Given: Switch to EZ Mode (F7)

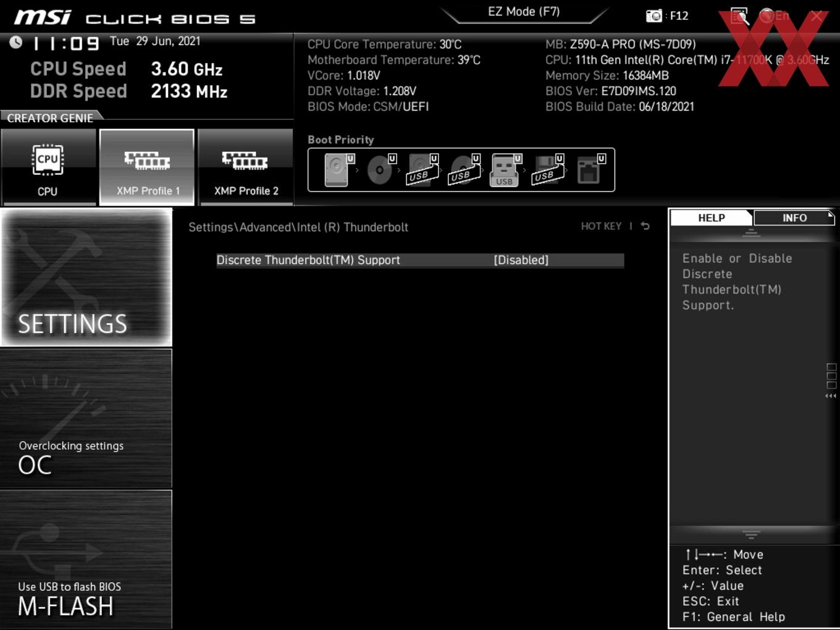Looking at the screenshot, I should [x=524, y=12].
